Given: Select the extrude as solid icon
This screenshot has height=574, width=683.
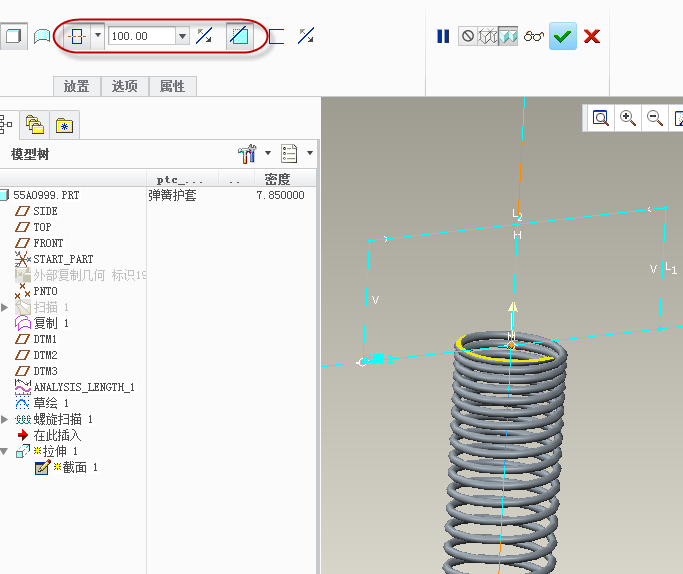Looking at the screenshot, I should [14, 36].
